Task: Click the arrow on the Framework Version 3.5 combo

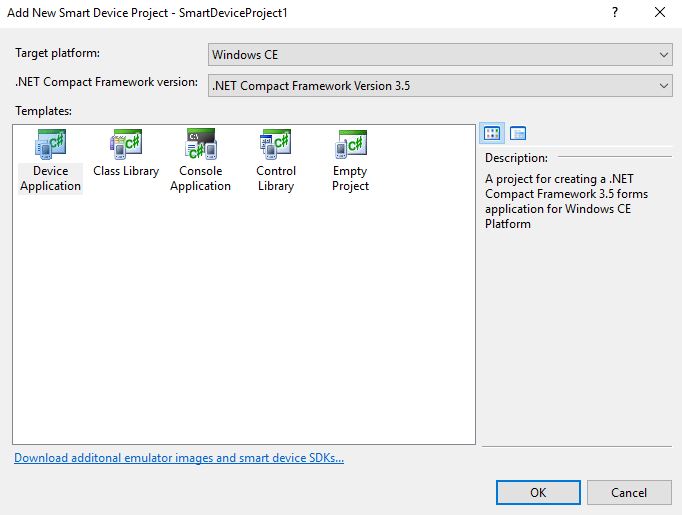Action: 663,86
